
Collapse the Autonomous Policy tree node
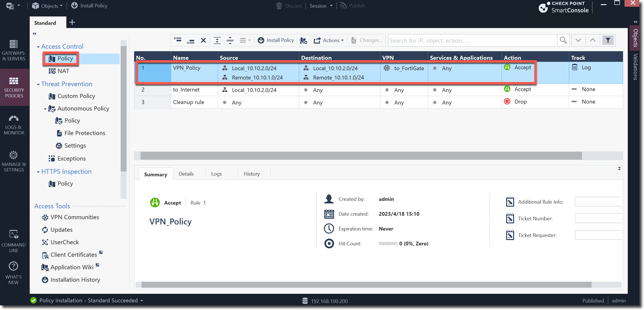click(x=45, y=109)
